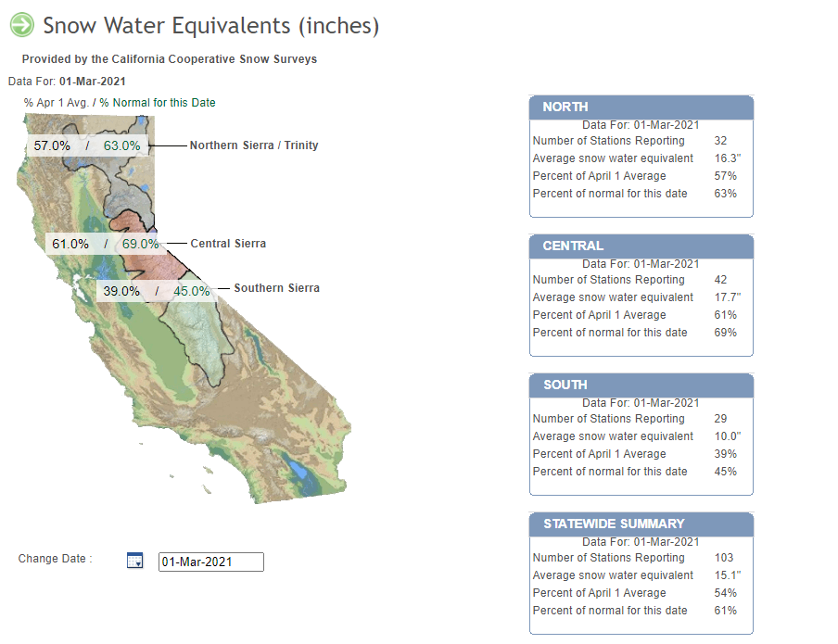This screenshot has width=838, height=644.
Task: Click the SOUTH panel header
Action: (x=641, y=385)
